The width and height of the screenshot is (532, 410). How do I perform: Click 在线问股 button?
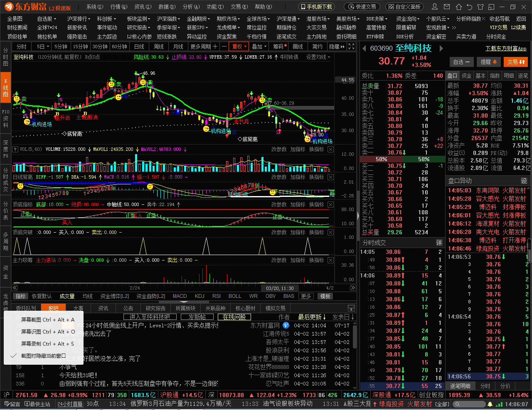[x=234, y=317]
